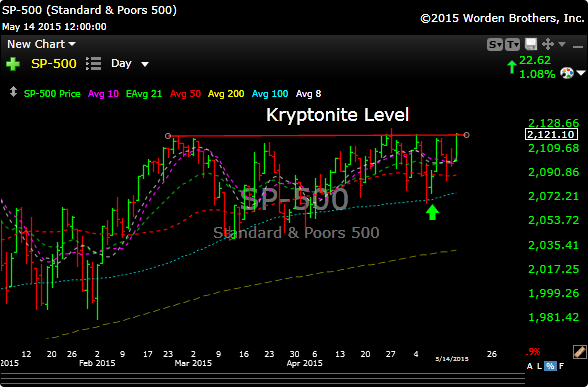Click the red .9% value near the axis
The height and width of the screenshot is (387, 588).
533,352
